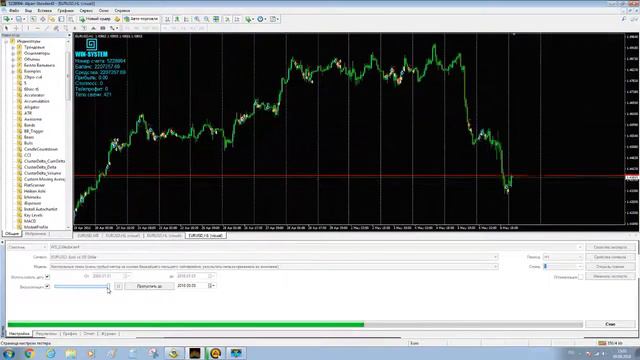This screenshot has width=640, height=360.
Task: Click the Zoom Out magnifier icon
Action: coord(207,19)
